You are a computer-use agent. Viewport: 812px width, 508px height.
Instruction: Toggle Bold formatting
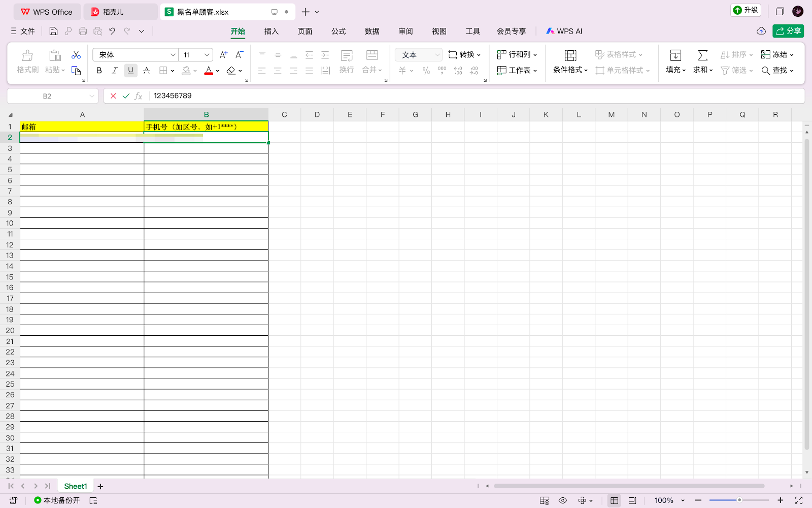[99, 71]
